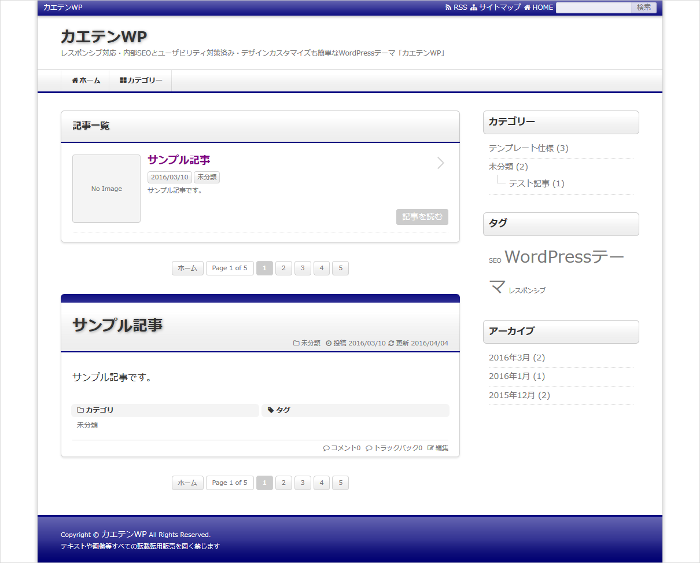Viewport: 700px width, 563px height.
Task: Click ホーム in lower pagination
Action: point(188,483)
